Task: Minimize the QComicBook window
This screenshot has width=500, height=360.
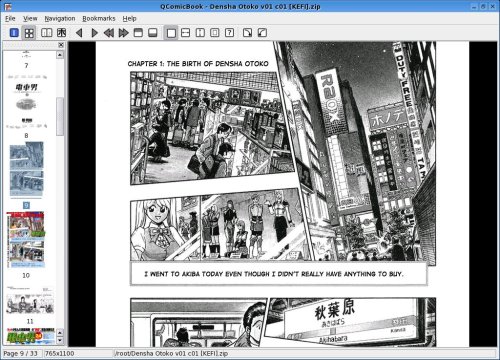Action: 474,6
